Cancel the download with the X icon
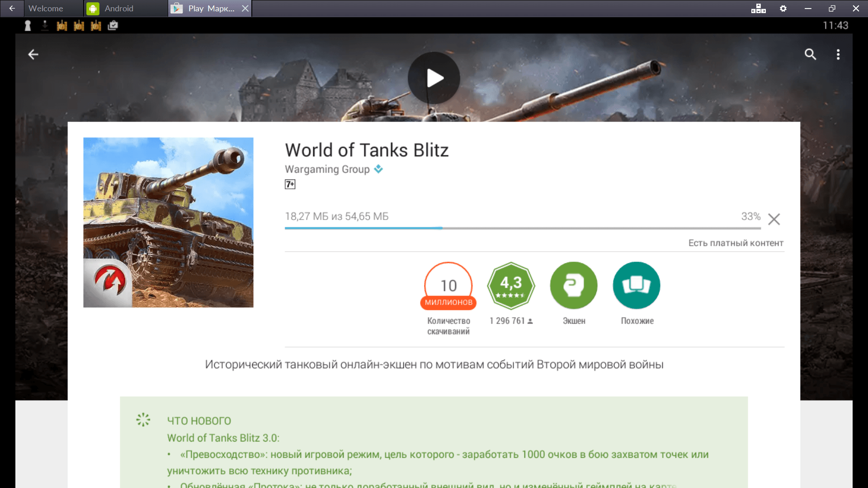Viewport: 868px width, 488px height. [x=774, y=220]
